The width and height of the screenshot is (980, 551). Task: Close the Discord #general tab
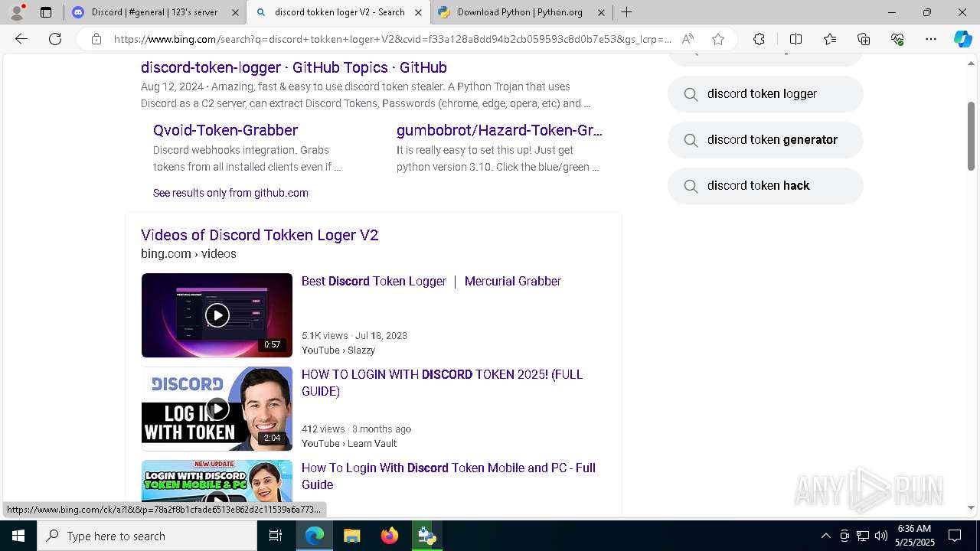[x=235, y=12]
